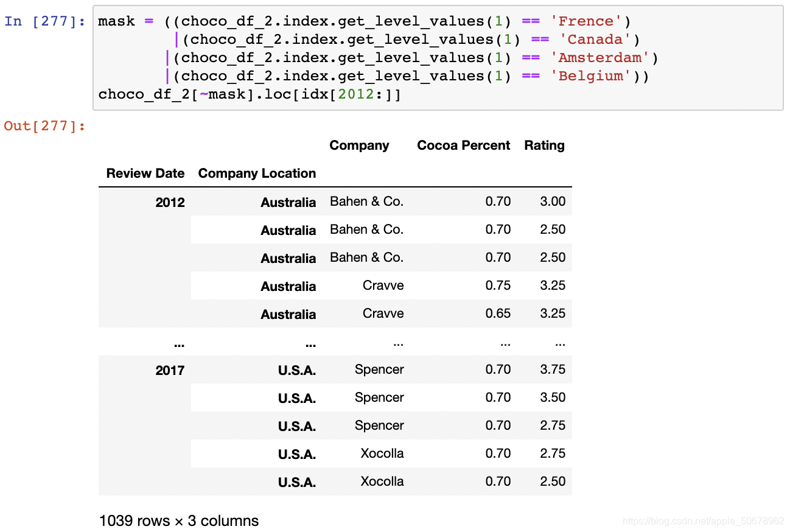790x532 pixels.
Task: Click U.S.A. in the Spencer 3.50 row
Action: pyautogui.click(x=297, y=398)
